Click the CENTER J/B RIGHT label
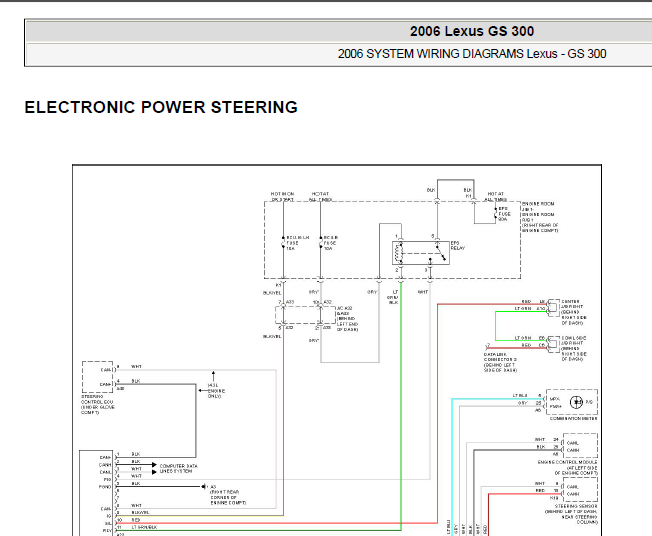 point(573,312)
